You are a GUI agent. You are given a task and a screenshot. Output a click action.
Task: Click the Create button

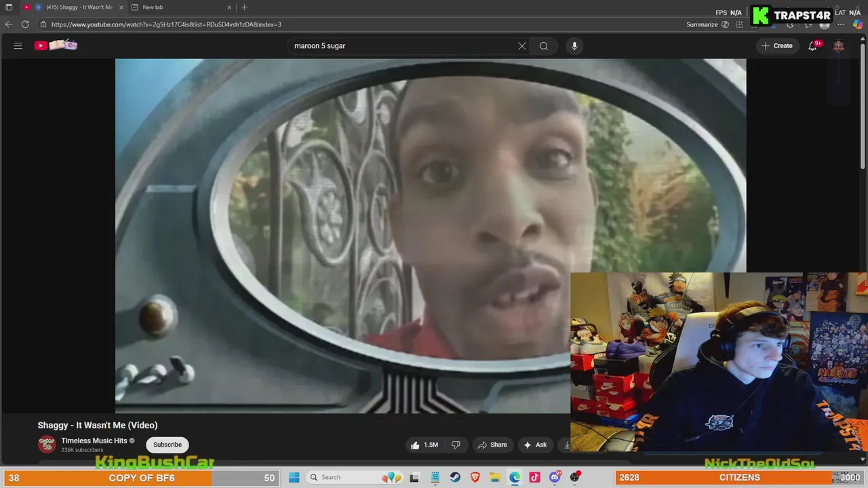[x=776, y=45]
